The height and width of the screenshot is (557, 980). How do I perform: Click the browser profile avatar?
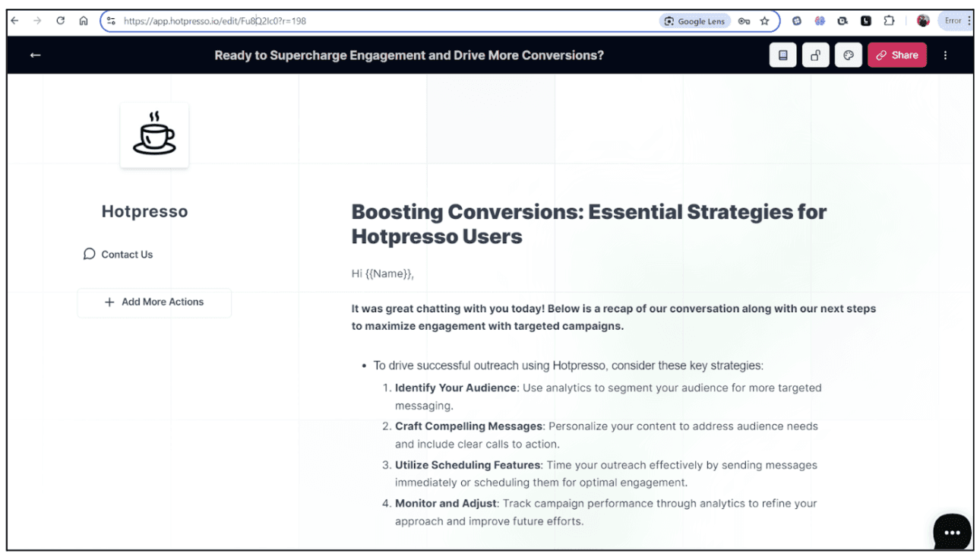click(923, 21)
